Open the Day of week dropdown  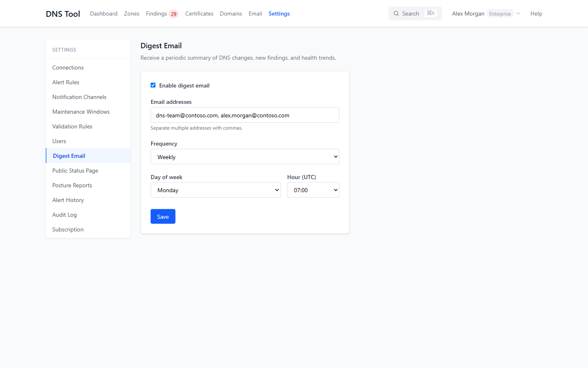pos(216,190)
